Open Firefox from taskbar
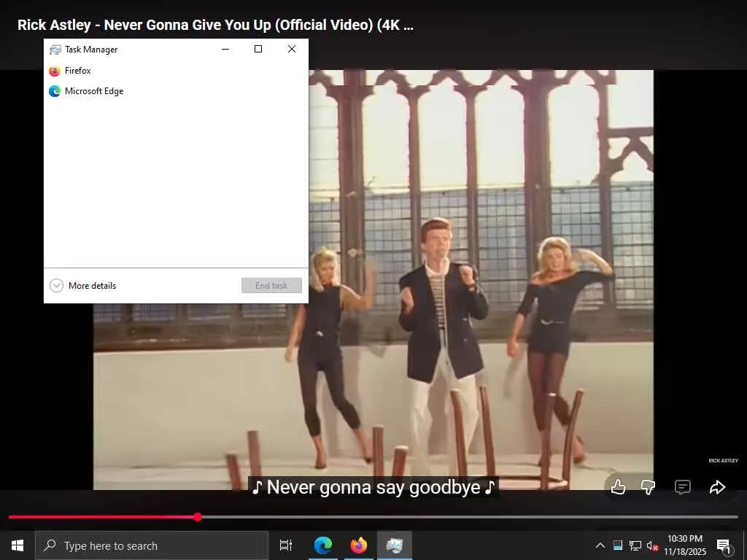This screenshot has height=560, width=747. pyautogui.click(x=359, y=545)
